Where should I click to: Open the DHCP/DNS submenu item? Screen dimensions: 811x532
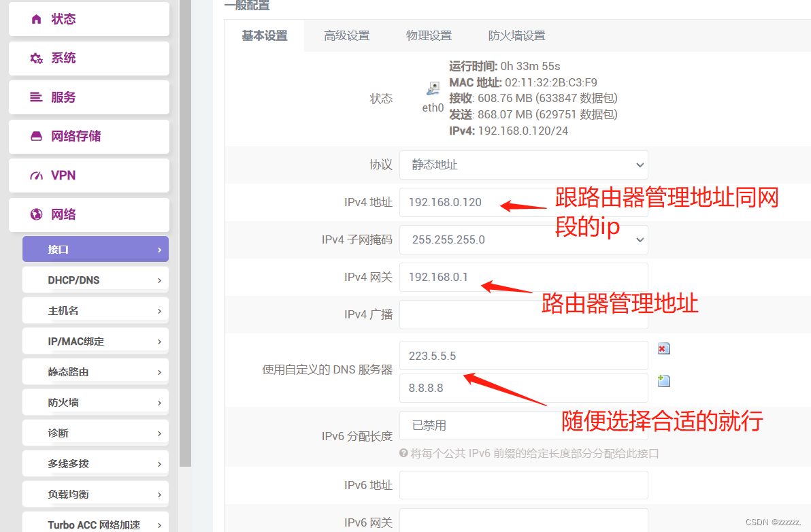point(95,280)
